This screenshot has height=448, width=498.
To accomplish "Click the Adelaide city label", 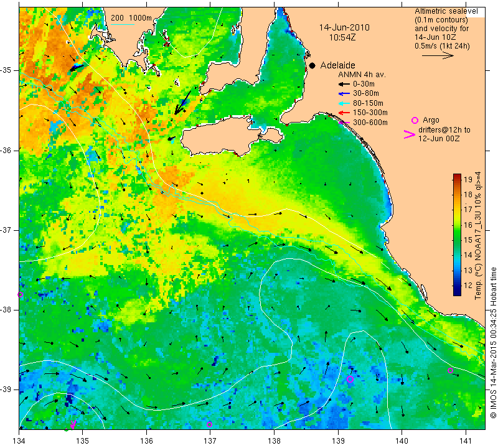I will 337,65.
